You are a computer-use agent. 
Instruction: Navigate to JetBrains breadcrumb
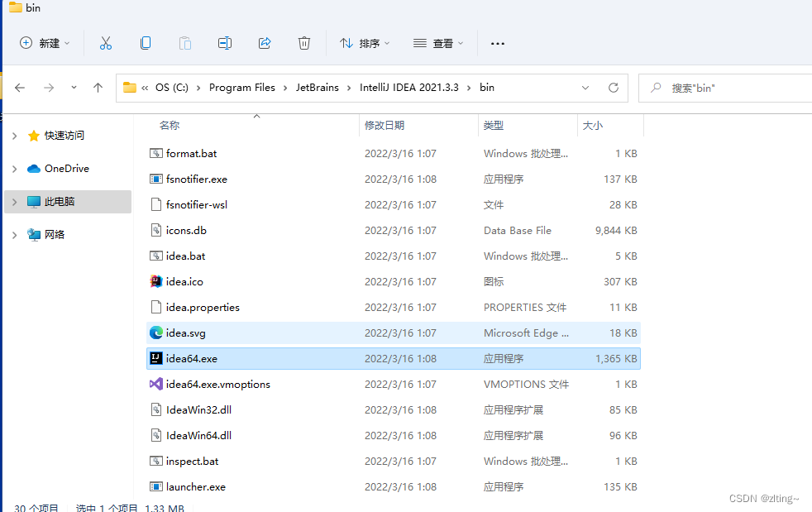318,88
